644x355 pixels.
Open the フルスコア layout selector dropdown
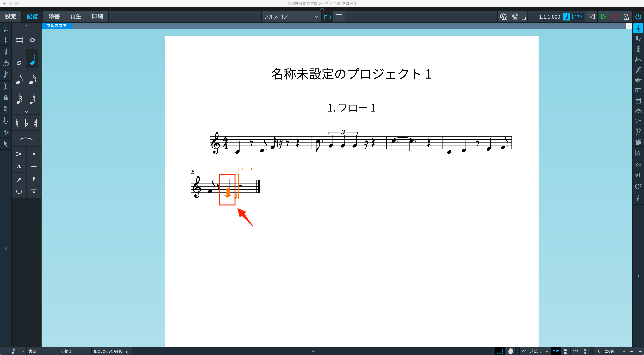pyautogui.click(x=291, y=17)
